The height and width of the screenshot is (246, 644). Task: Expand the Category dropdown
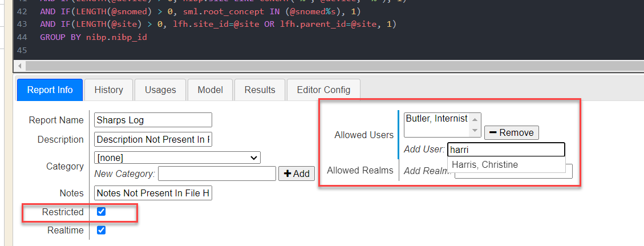177,158
